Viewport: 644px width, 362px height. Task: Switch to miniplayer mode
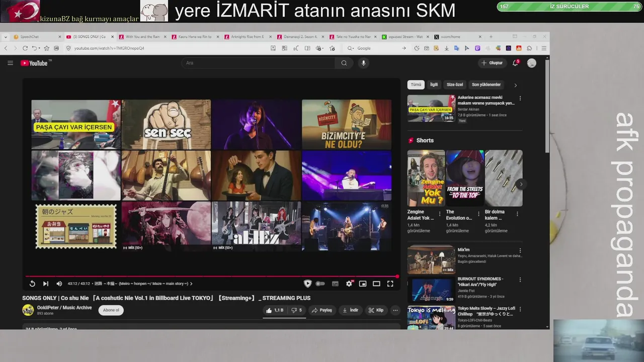tap(363, 284)
